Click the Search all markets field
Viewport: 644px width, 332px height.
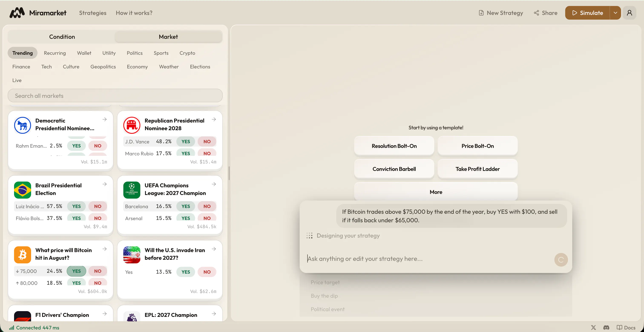[115, 96]
